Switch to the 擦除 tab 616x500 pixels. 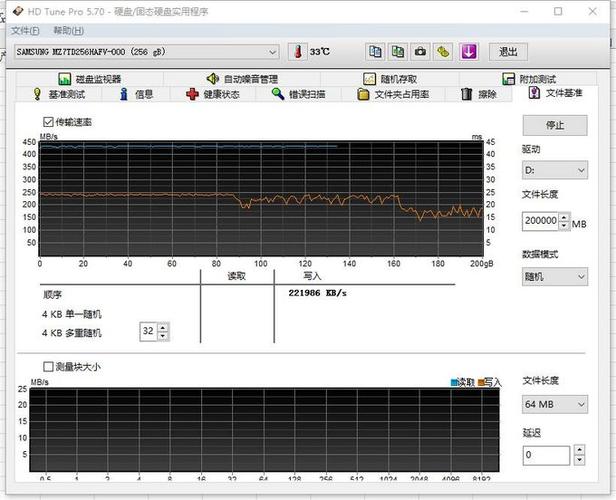[479, 94]
